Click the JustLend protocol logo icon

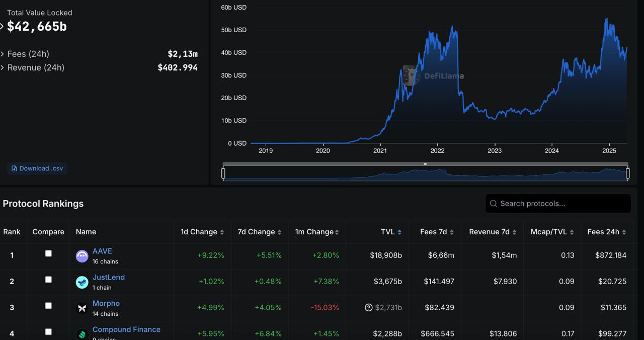click(x=82, y=282)
